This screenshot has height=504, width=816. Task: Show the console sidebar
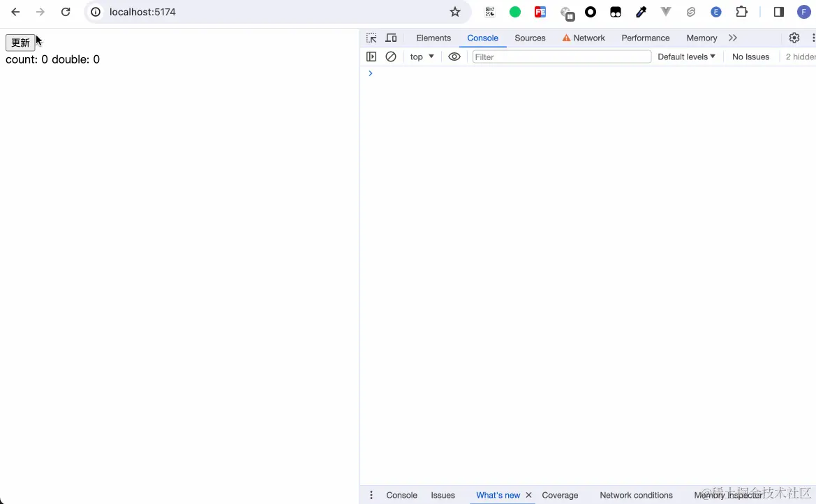(x=371, y=57)
